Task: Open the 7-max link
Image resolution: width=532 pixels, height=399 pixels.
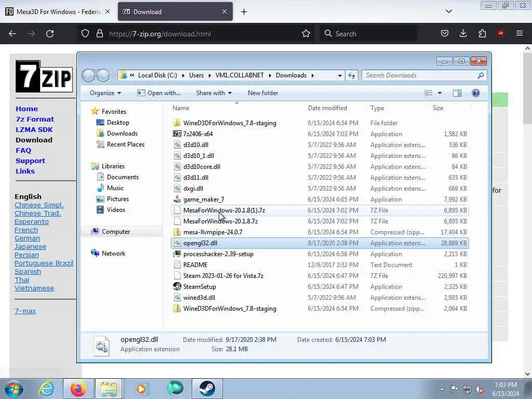Action: [25, 311]
